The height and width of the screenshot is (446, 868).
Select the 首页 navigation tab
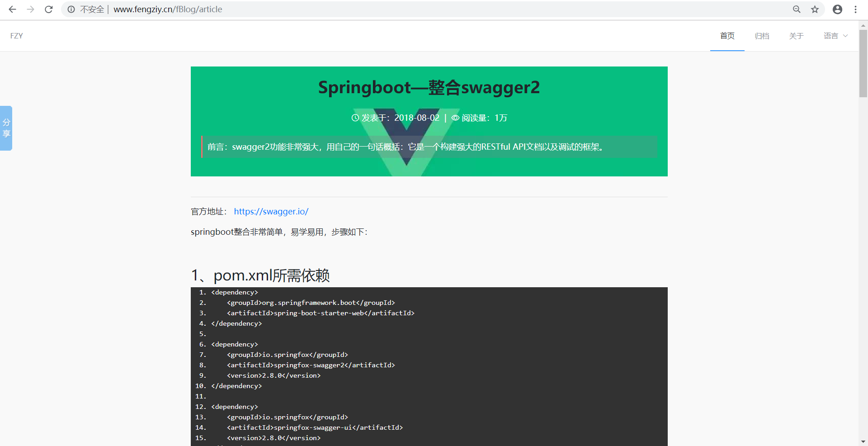[x=727, y=36]
